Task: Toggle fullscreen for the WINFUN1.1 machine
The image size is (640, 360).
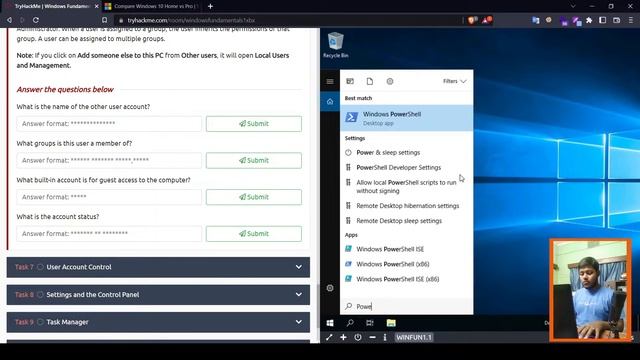Action: (x=329, y=337)
